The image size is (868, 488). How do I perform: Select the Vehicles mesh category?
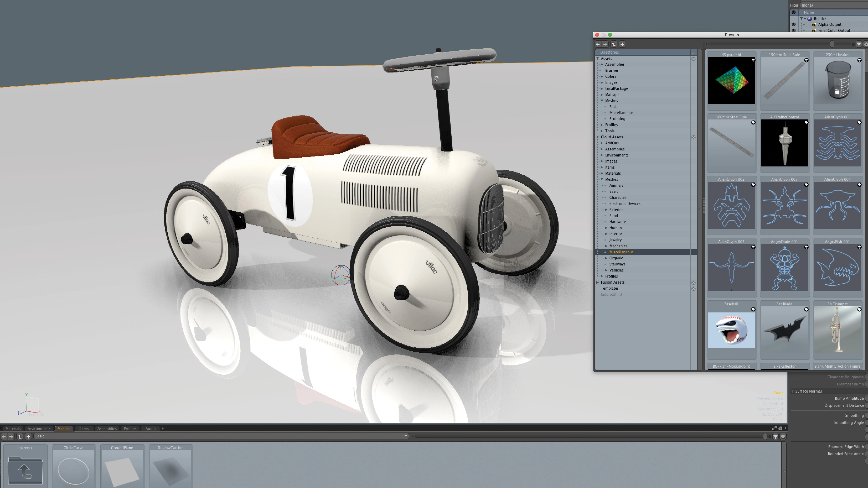pos(616,270)
